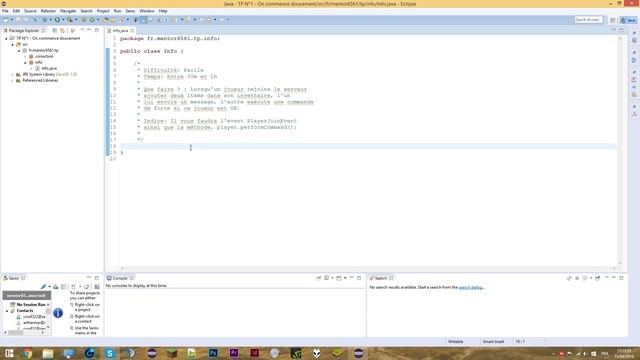Open the Saros menu

pos(130,11)
